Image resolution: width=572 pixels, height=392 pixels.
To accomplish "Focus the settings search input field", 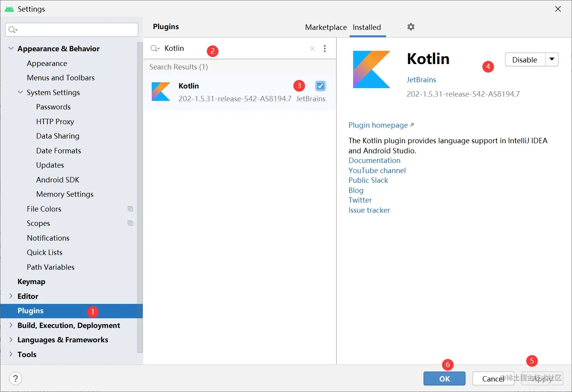I will tap(72, 30).
